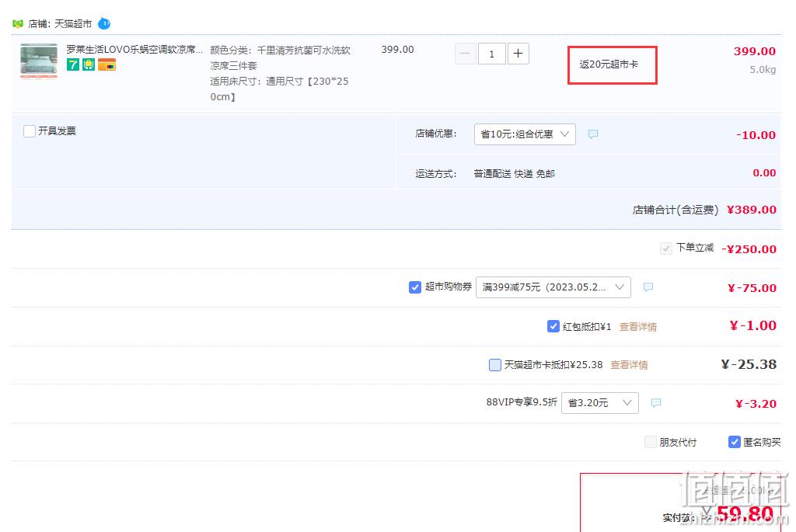Open the 罗莱生活LOVO product title link
The width and height of the screenshot is (796, 532).
[134, 49]
